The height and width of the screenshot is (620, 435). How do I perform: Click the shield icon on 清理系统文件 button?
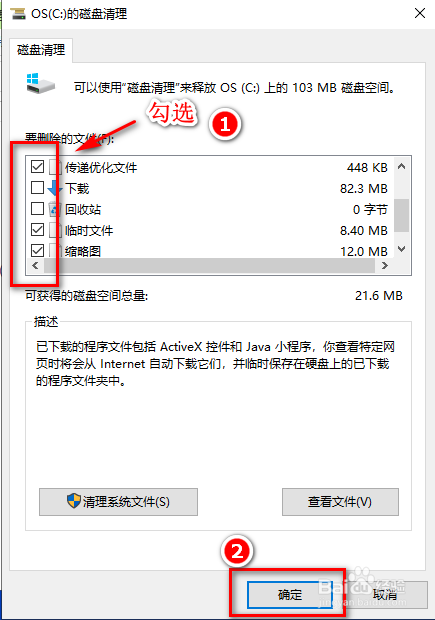click(x=74, y=501)
